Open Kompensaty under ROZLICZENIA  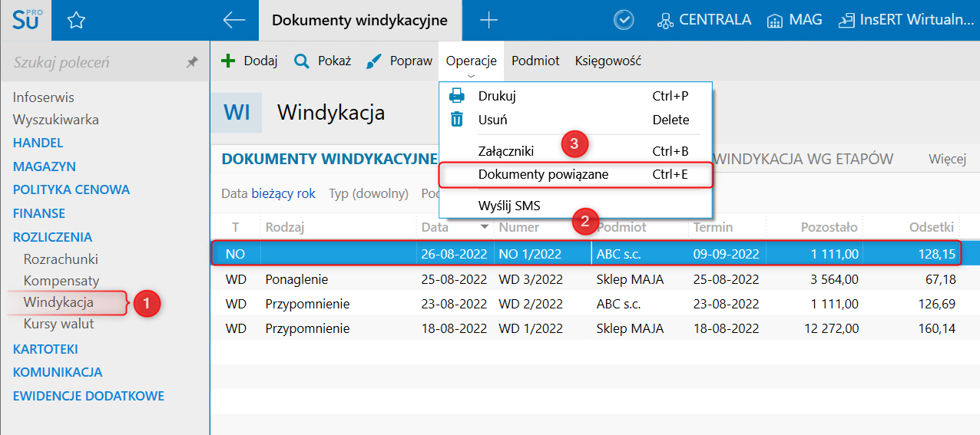[61, 281]
